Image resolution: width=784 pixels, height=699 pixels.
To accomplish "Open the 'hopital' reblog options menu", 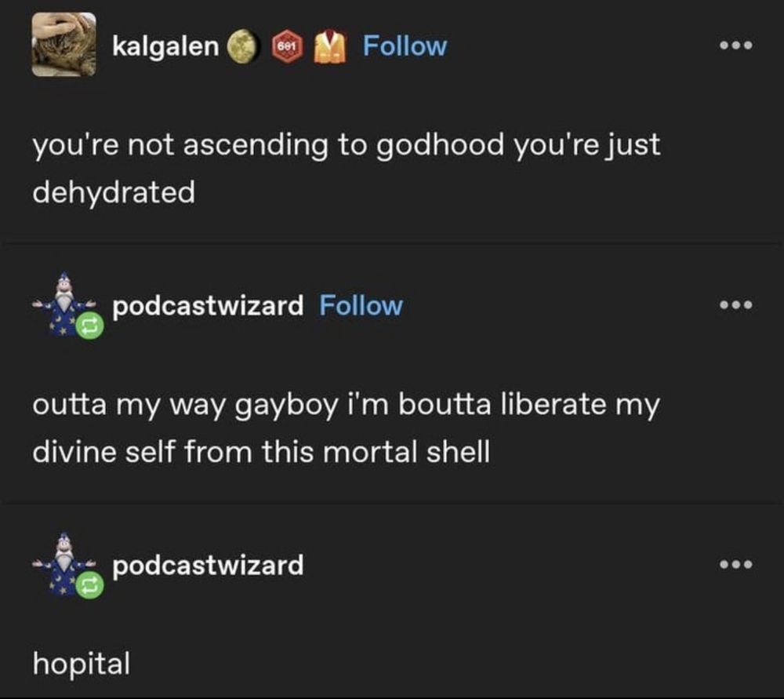I will (736, 564).
